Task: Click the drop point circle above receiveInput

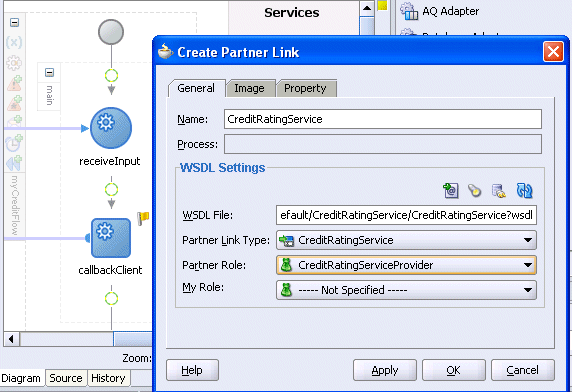Action: (111, 76)
